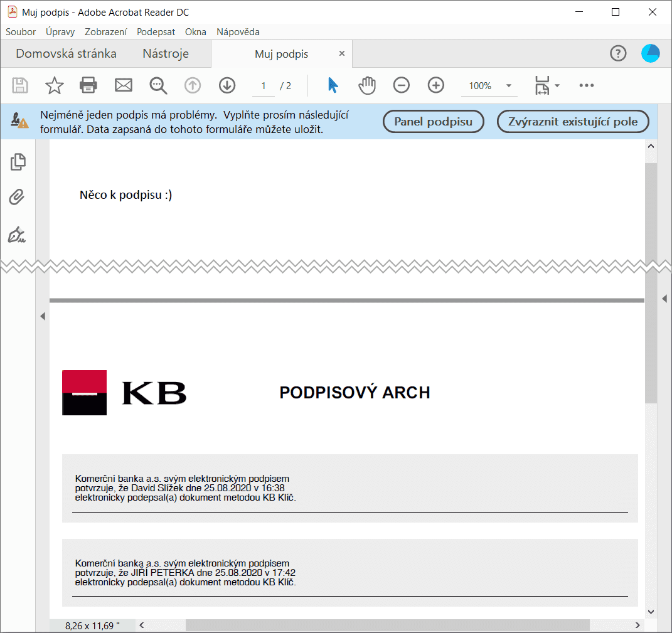This screenshot has width=672, height=633.
Task: Click the 100% zoom value field
Action: coord(480,86)
